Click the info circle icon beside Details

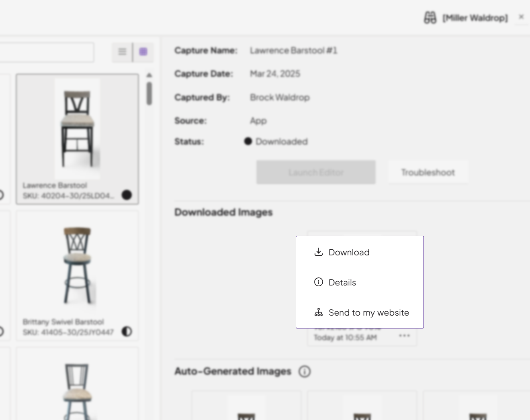coord(318,282)
